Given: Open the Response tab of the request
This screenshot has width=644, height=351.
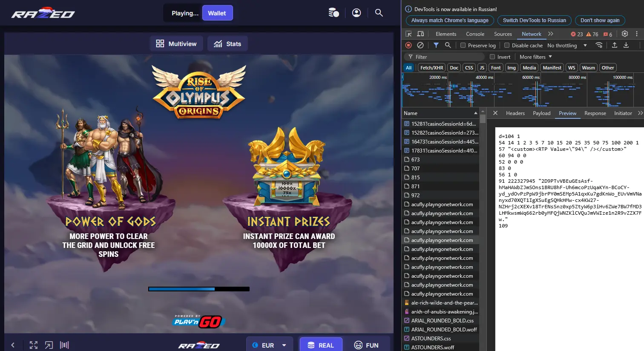Looking at the screenshot, I should 595,113.
